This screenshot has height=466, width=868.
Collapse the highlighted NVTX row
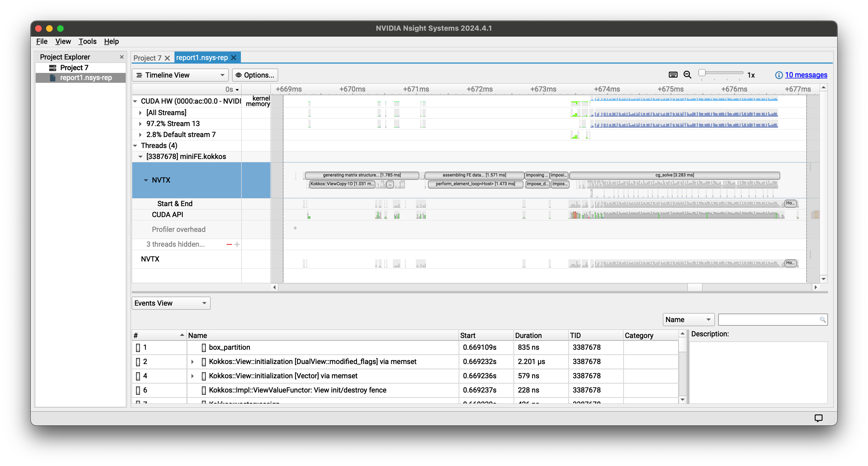(x=146, y=180)
